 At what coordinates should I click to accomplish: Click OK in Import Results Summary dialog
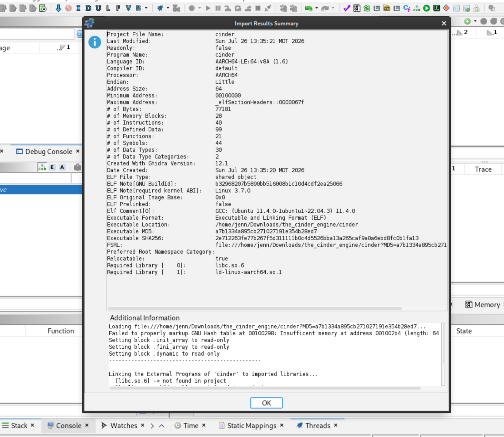point(266,403)
